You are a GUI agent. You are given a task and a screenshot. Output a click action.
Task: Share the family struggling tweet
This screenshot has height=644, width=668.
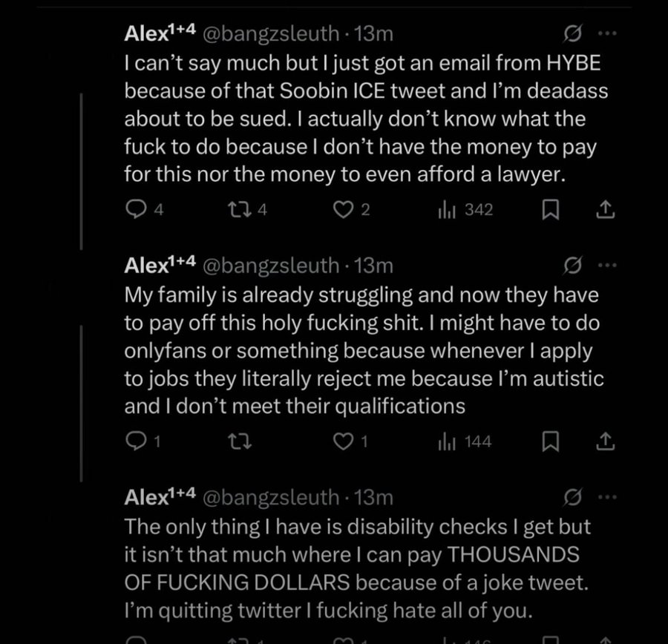point(605,442)
